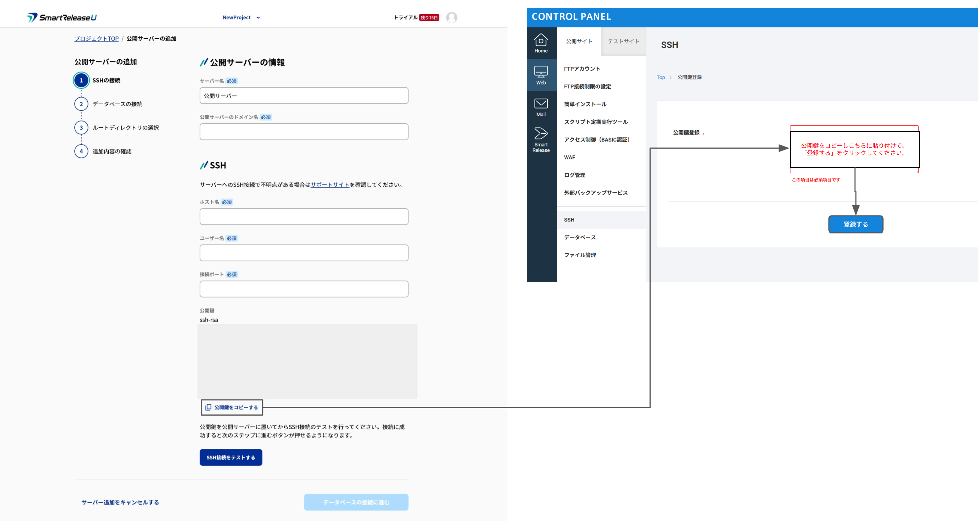
Task: Open SSH menu item in sidebar
Action: tap(569, 219)
